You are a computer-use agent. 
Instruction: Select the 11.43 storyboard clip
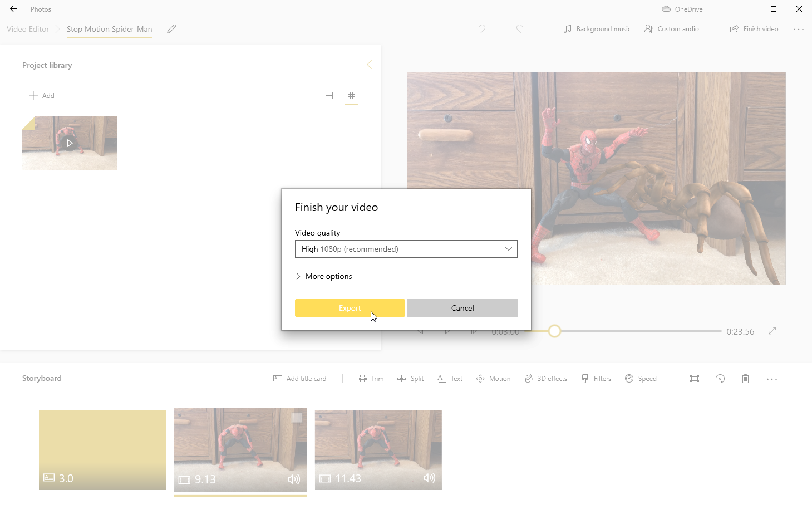click(378, 450)
